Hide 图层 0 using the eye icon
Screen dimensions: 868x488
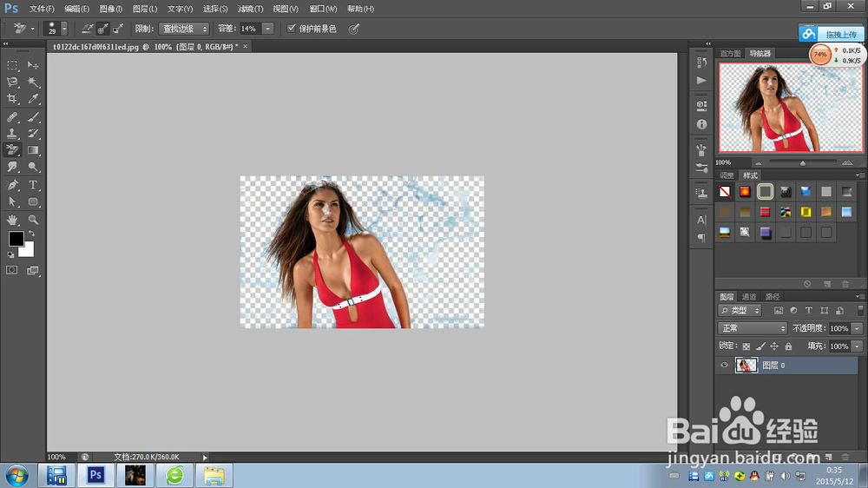coord(724,365)
